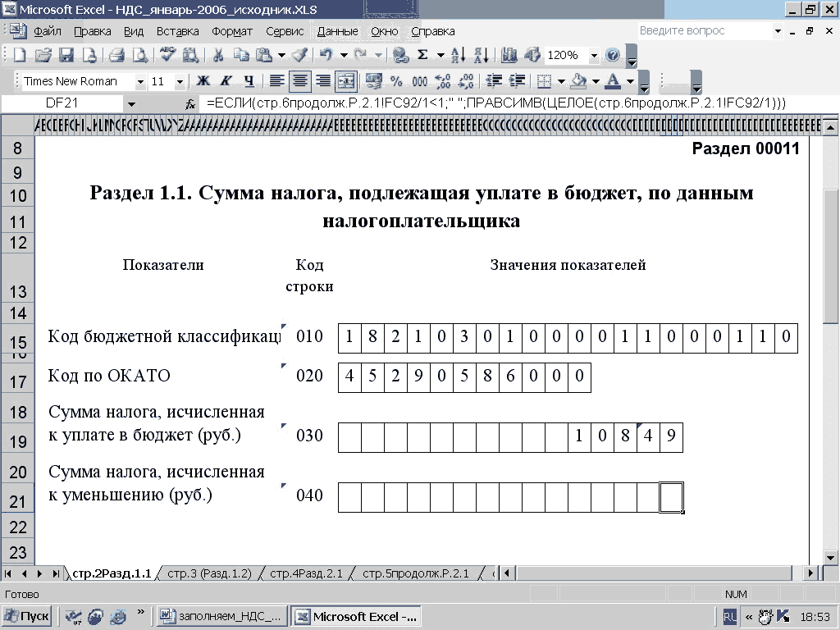Expand the zoom percentage dropdown
The height and width of the screenshot is (630, 840).
[593, 56]
